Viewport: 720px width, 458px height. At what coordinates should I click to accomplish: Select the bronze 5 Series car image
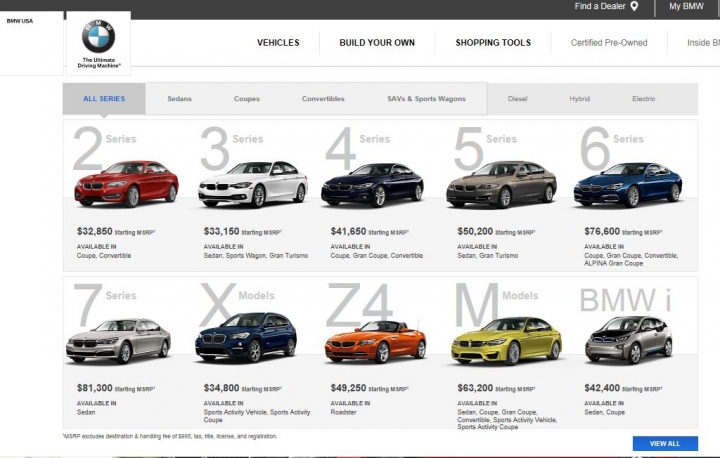click(x=501, y=184)
